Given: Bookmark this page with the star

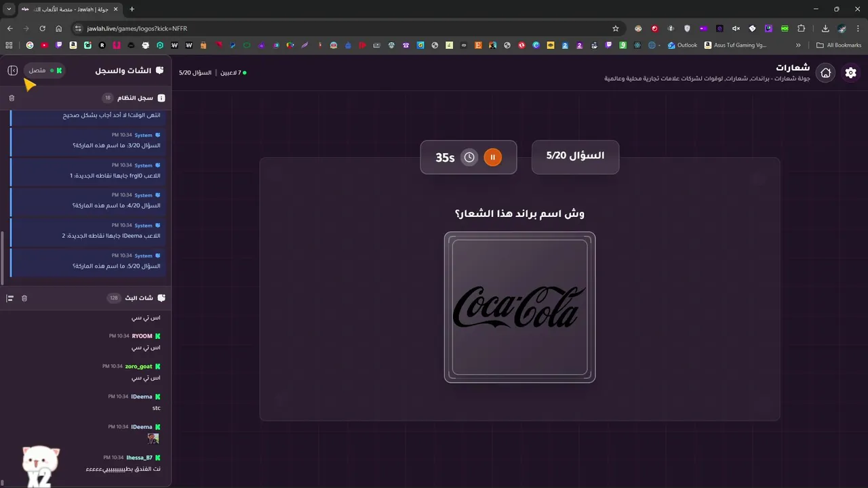Looking at the screenshot, I should pyautogui.click(x=616, y=28).
